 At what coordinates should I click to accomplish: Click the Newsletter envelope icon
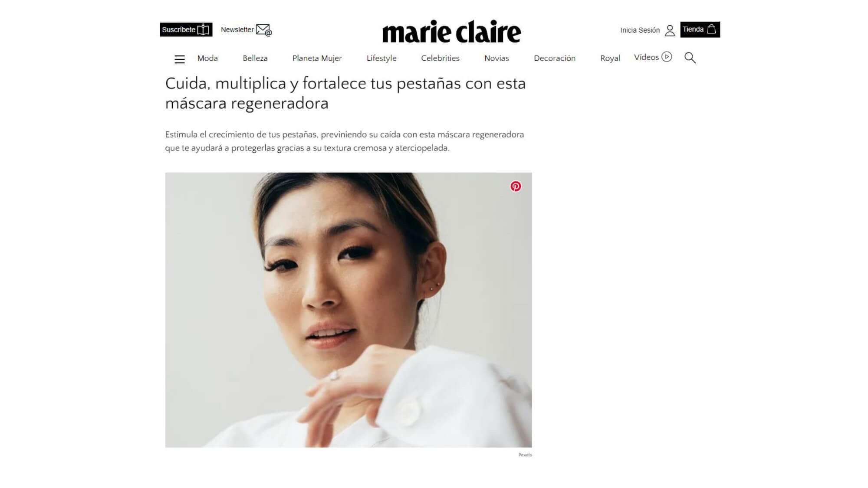point(263,30)
